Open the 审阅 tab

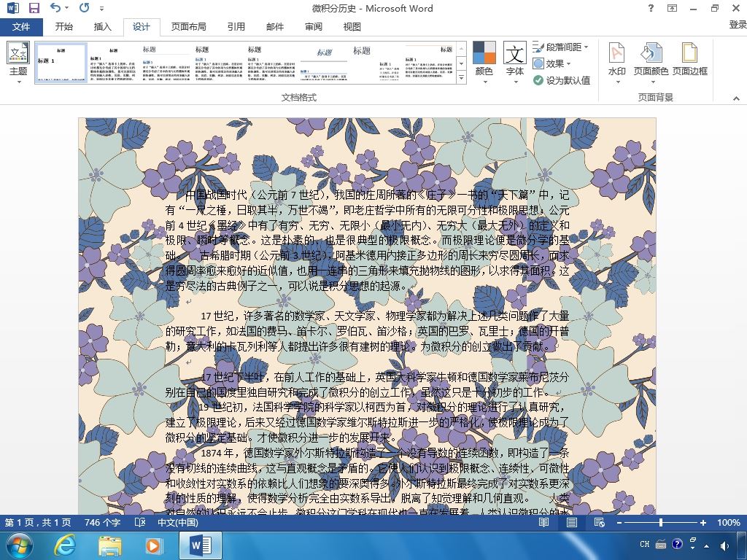click(x=314, y=27)
